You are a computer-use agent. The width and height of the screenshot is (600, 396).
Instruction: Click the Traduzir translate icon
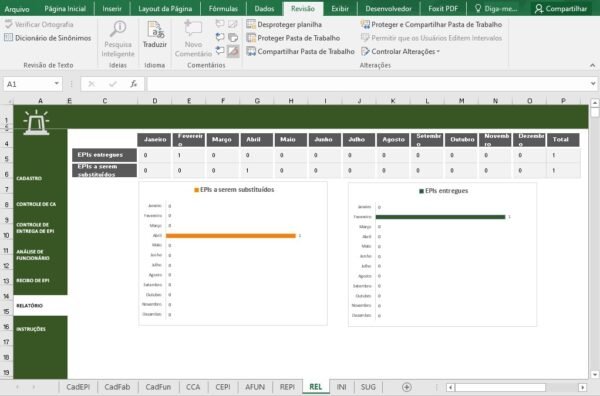(155, 30)
